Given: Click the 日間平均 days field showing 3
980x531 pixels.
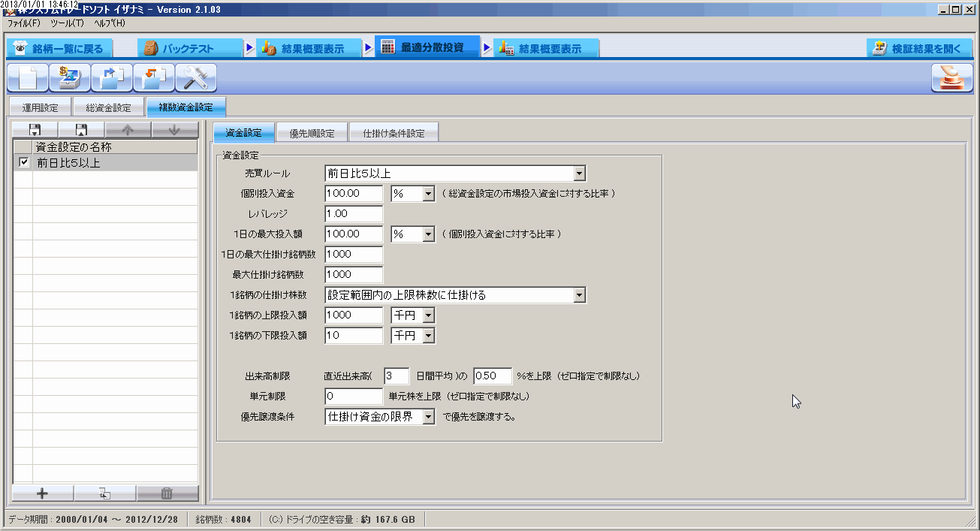Looking at the screenshot, I should pos(396,376).
